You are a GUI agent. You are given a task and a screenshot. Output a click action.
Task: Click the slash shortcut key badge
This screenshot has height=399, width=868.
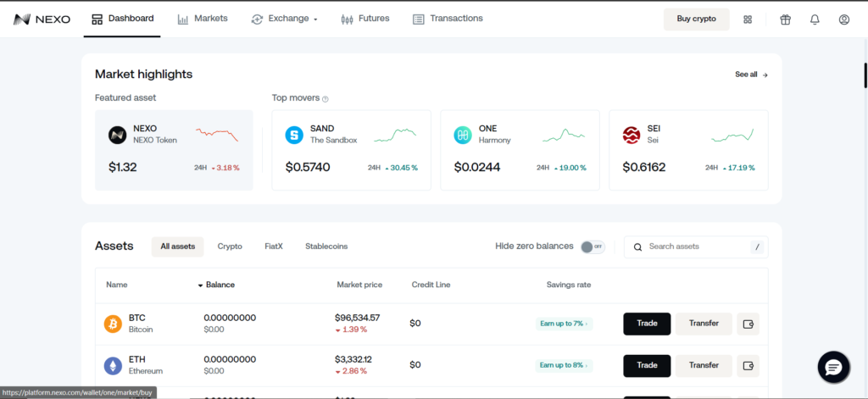coord(757,247)
